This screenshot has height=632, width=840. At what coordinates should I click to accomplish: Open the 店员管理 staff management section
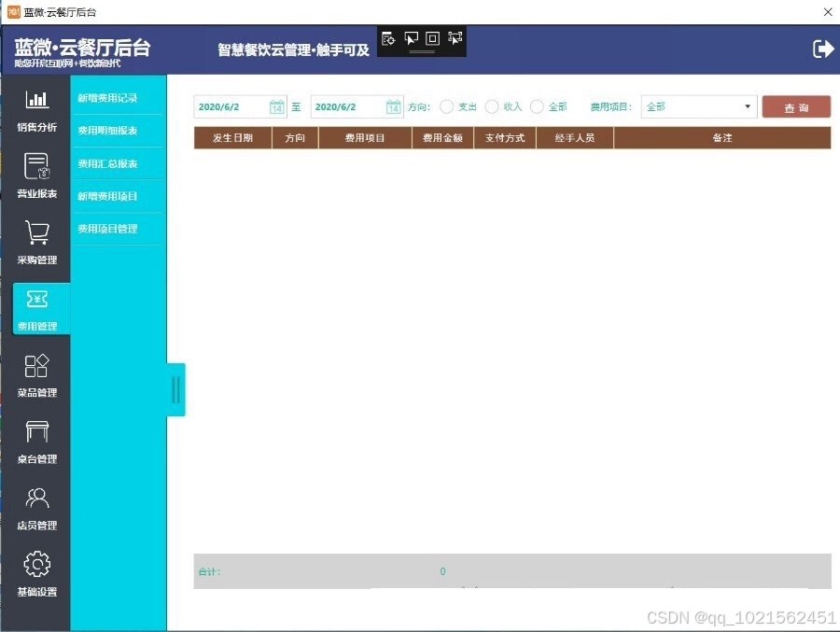pyautogui.click(x=36, y=508)
